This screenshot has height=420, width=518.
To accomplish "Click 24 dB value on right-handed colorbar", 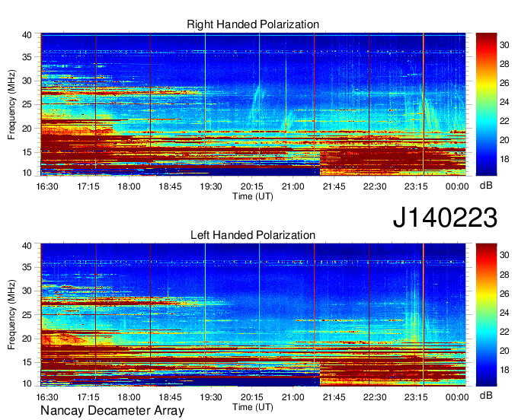I will [504, 102].
